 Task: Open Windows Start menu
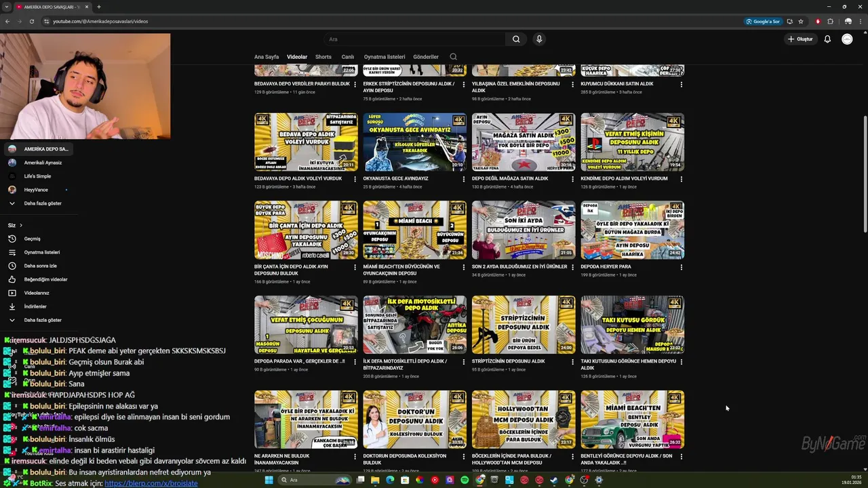[269, 480]
